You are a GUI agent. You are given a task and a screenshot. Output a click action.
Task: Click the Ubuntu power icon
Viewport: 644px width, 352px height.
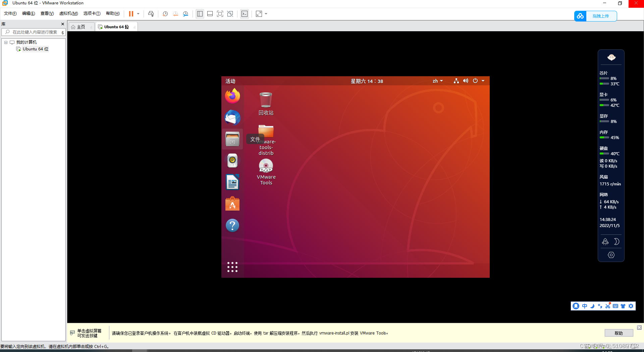coord(475,81)
